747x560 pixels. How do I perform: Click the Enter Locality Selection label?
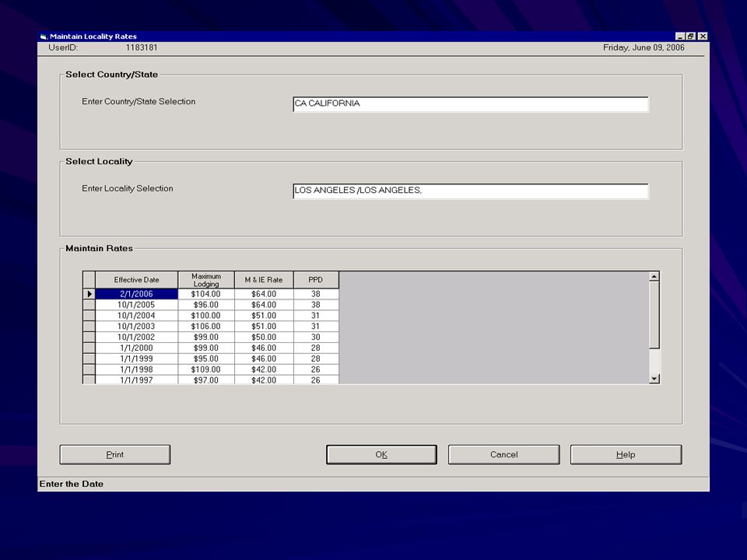(128, 188)
